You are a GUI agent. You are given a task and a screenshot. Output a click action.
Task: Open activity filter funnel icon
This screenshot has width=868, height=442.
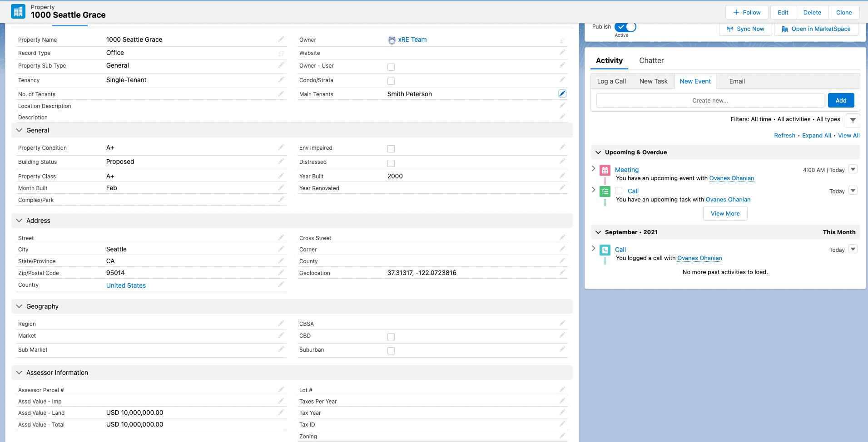[853, 120]
